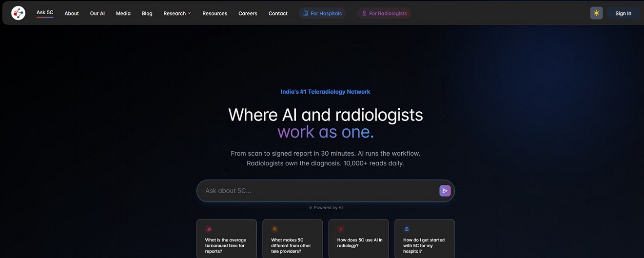Screen dimensions: 644x258
Task: Open the About page
Action: click(72, 13)
